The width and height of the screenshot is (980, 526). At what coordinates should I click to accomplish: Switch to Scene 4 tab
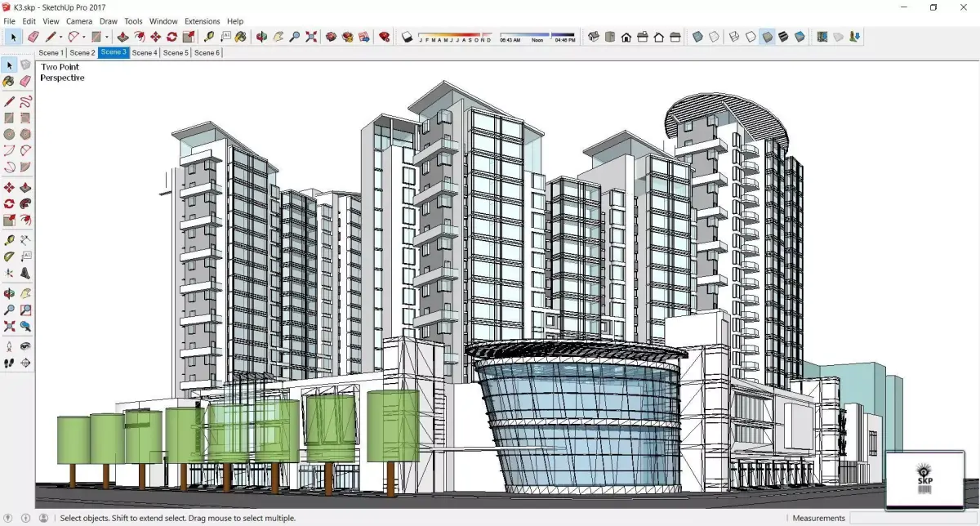(x=145, y=52)
